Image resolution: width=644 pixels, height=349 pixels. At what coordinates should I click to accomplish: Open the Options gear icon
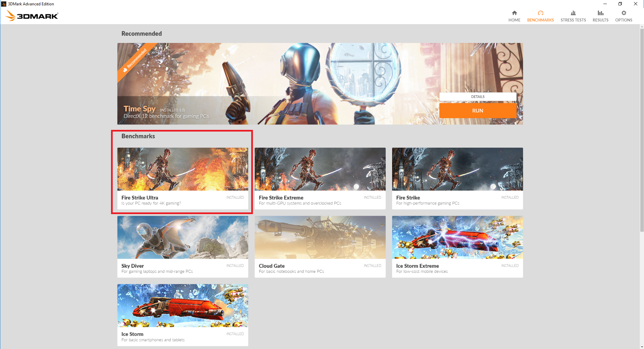tap(624, 13)
